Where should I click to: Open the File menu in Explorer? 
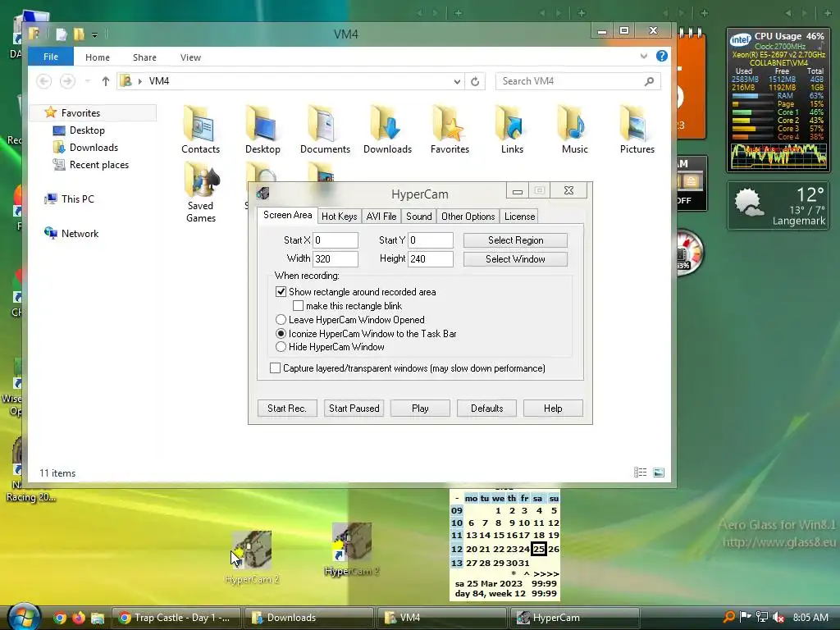(x=50, y=57)
